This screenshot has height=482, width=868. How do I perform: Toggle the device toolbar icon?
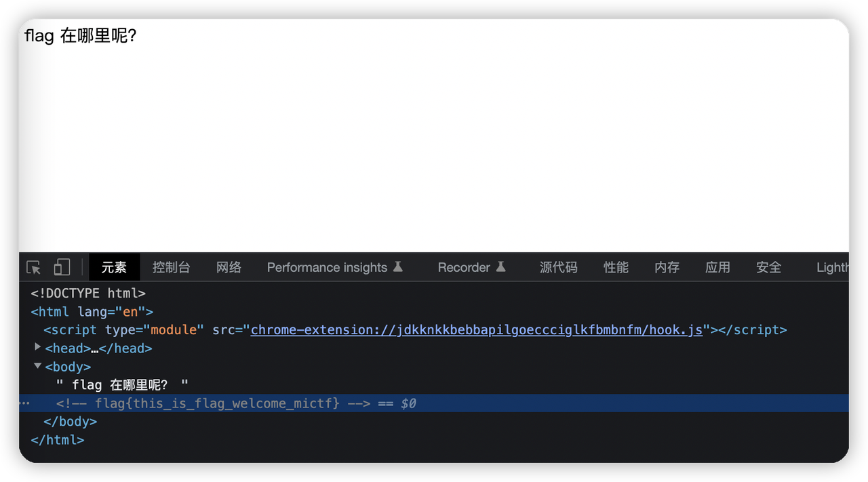(62, 268)
